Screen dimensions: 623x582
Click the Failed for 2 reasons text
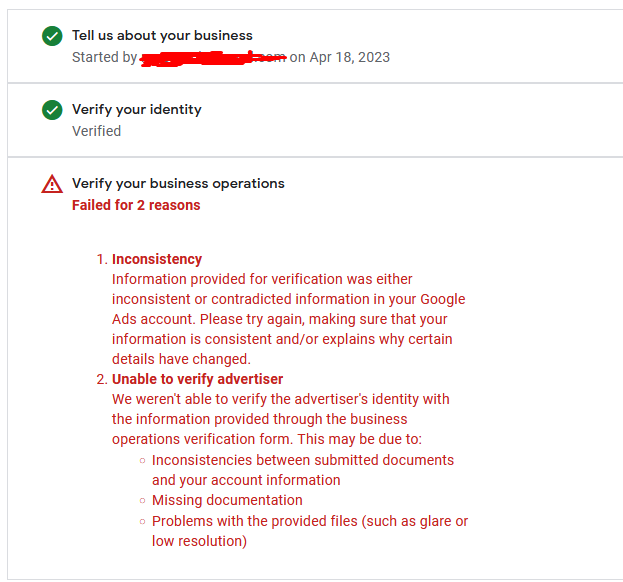136,206
